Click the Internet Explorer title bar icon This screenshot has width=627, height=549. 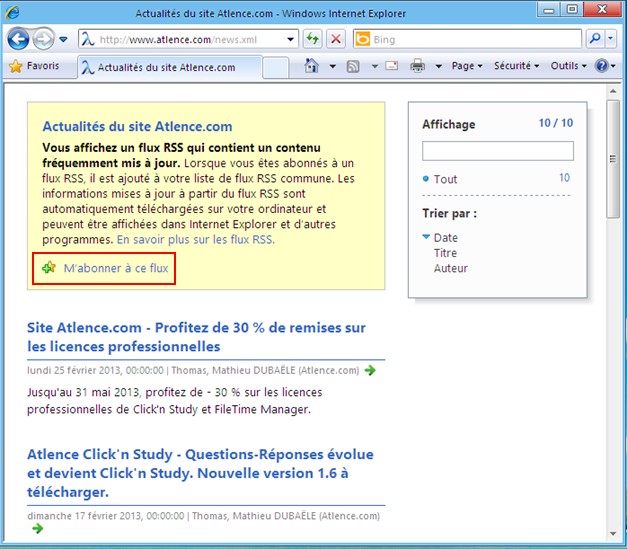pos(12,12)
